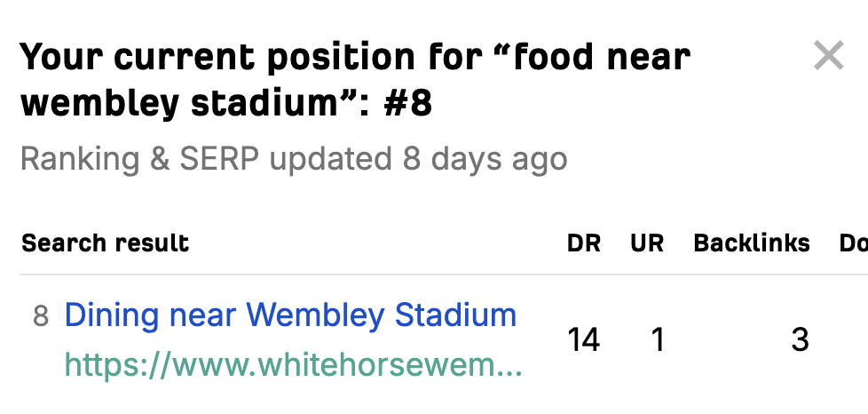This screenshot has height=414, width=868.
Task: Click the Backlinks count 3
Action: click(800, 339)
